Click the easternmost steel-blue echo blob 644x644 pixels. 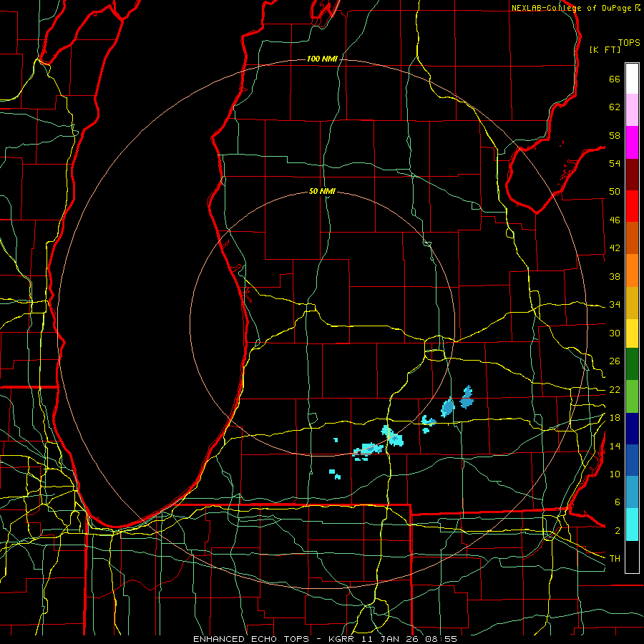pyautogui.click(x=467, y=398)
